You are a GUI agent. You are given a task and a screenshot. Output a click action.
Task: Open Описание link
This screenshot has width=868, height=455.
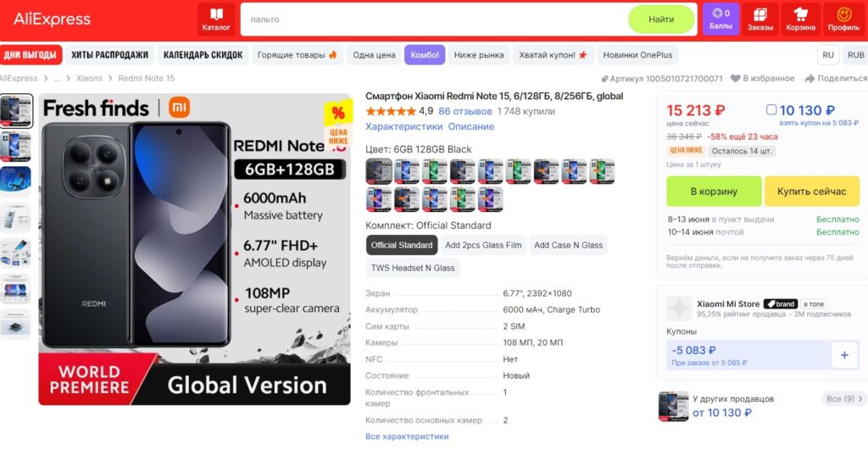click(x=471, y=127)
